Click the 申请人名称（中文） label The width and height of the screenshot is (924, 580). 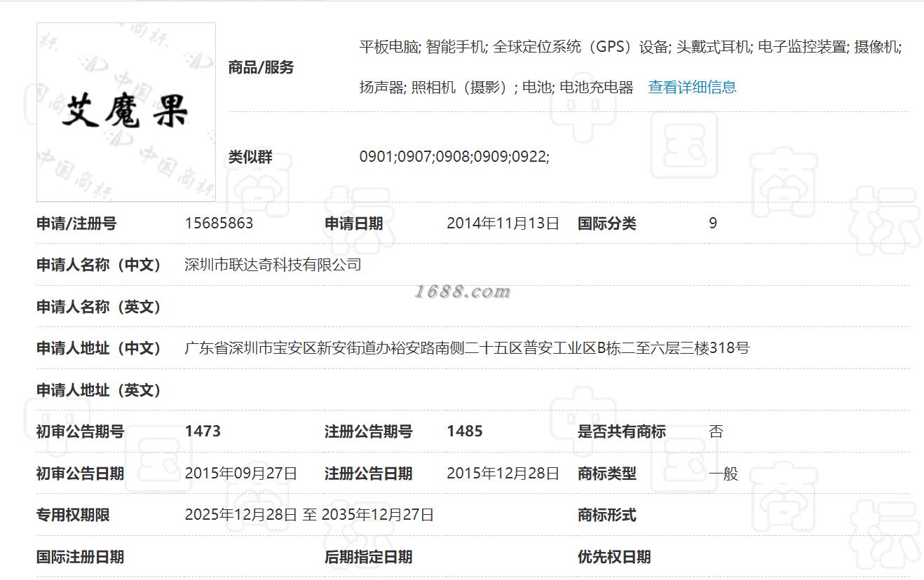(99, 265)
